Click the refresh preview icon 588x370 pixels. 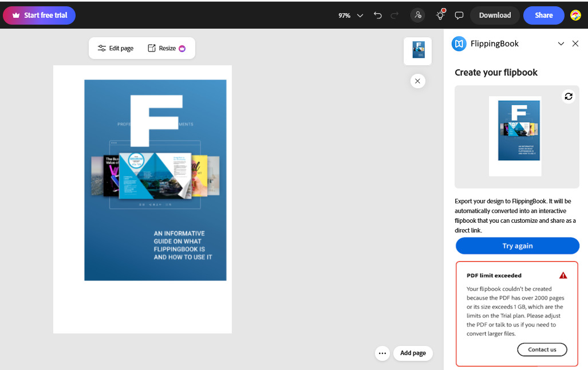click(x=569, y=96)
